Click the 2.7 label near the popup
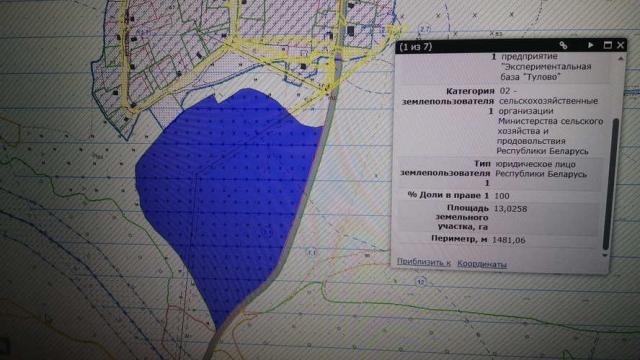640x360 pixels. click(x=425, y=29)
